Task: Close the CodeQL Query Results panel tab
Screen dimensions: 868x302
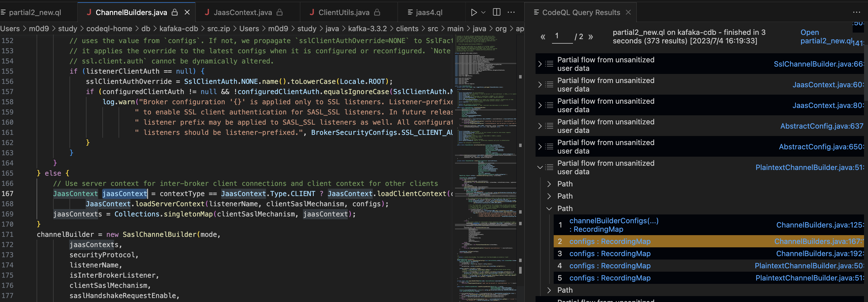Action: tap(628, 12)
